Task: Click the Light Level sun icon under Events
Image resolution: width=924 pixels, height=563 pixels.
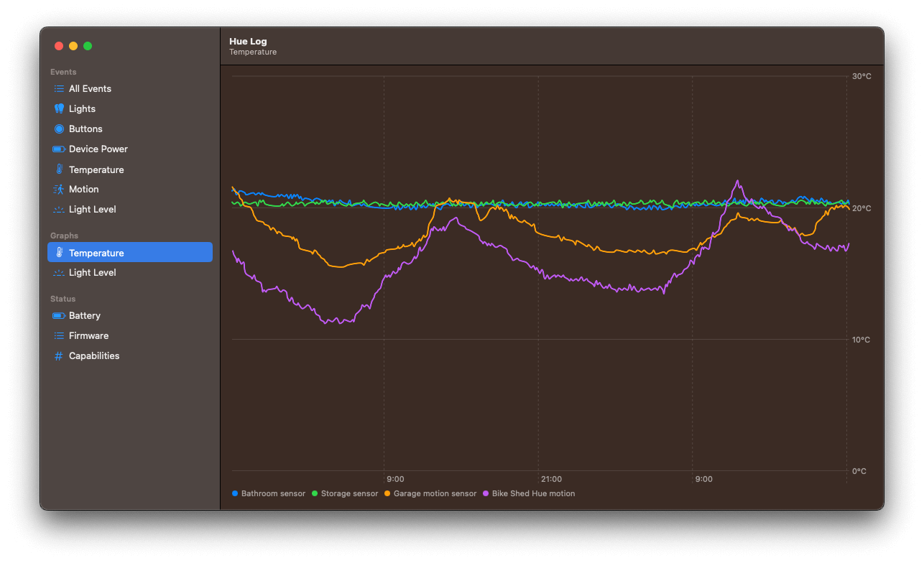Action: [x=57, y=209]
